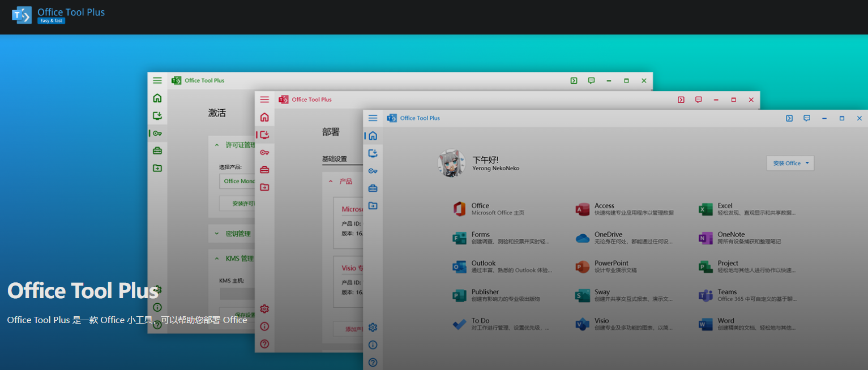Select Deploy icon in red window sidebar
868x370 pixels.
(x=264, y=135)
